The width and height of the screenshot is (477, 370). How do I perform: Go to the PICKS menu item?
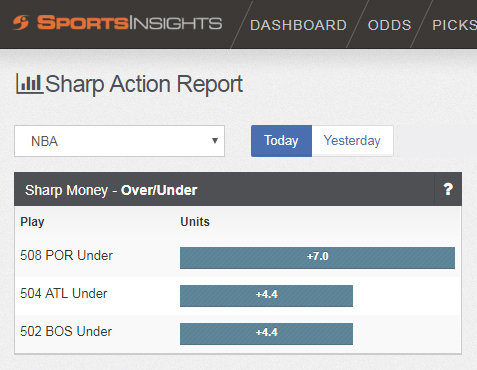[x=454, y=25]
